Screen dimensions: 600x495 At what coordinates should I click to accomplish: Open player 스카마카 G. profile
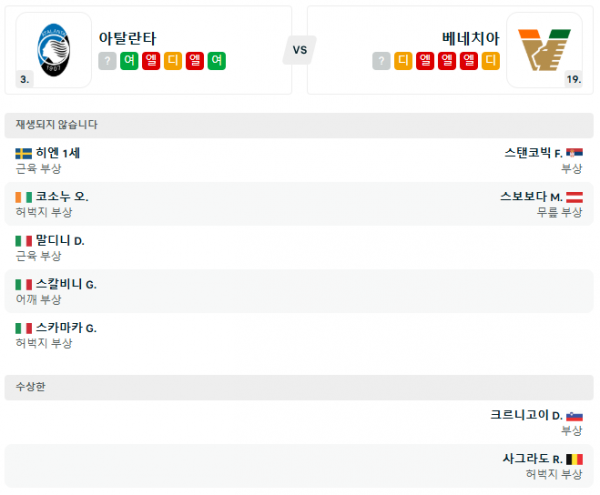(x=66, y=328)
